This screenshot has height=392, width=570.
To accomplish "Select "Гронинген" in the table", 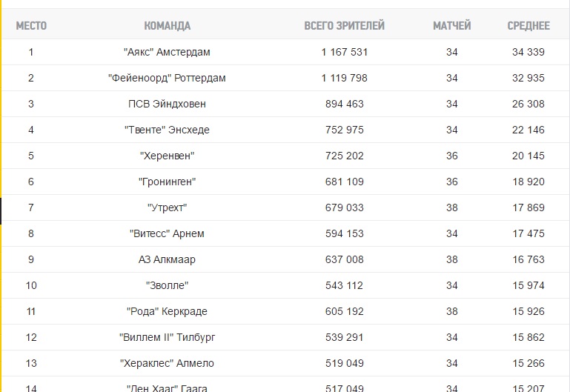I will 167,182.
